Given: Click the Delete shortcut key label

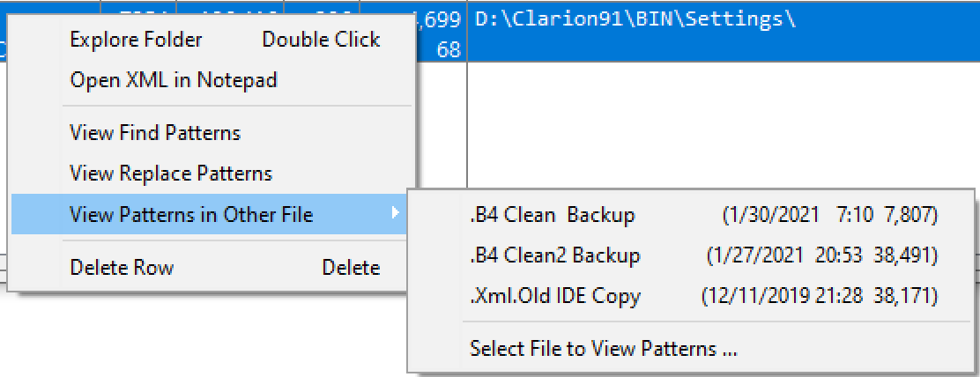Looking at the screenshot, I should tap(351, 267).
